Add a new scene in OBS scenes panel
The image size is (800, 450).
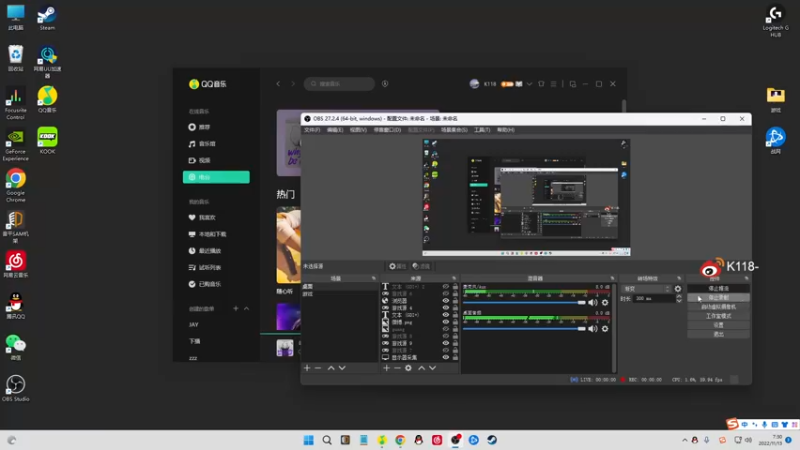click(307, 368)
